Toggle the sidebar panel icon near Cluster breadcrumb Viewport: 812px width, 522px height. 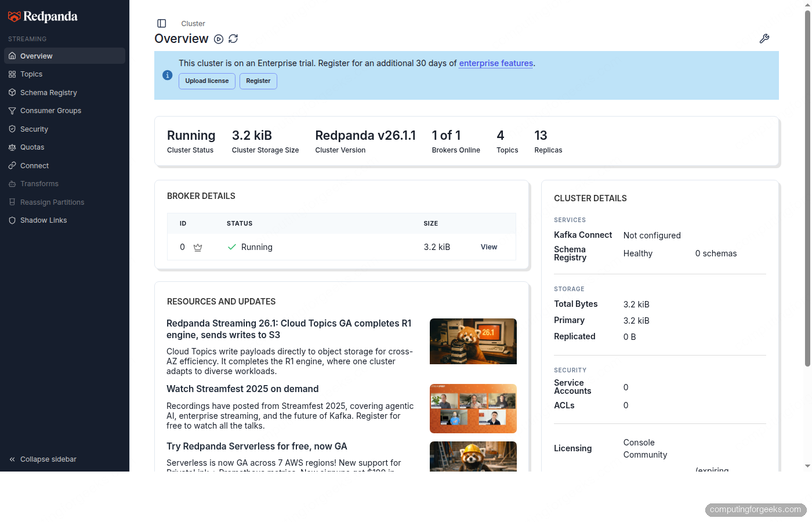point(161,23)
